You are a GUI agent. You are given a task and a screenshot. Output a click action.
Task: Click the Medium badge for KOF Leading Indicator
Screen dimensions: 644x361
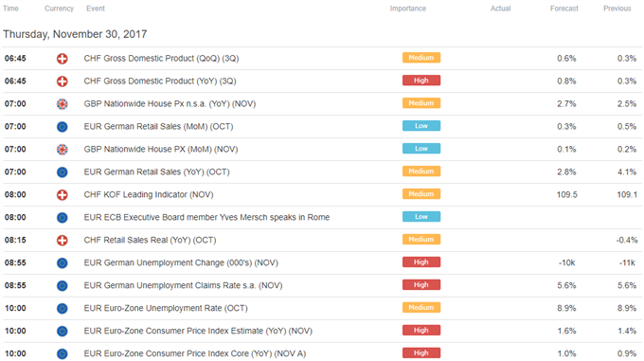tap(421, 194)
